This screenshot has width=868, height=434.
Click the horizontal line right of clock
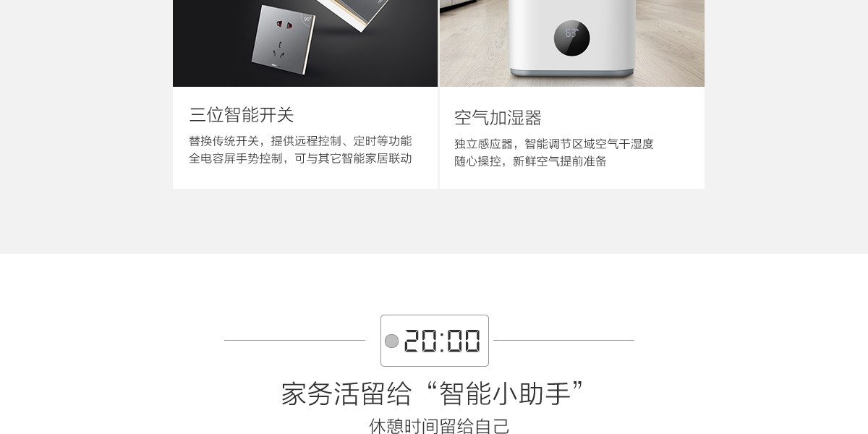tap(563, 340)
